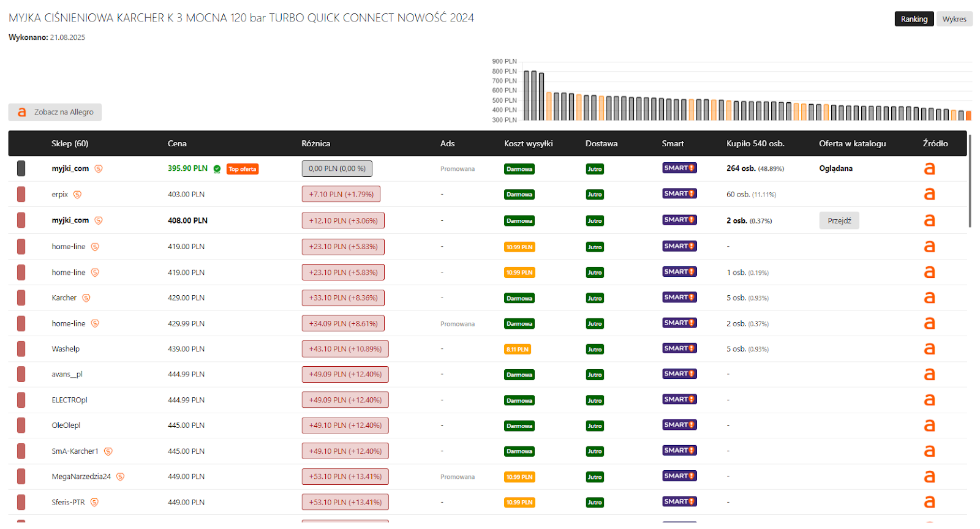Click SMART badge in OleOlepl row

(x=679, y=425)
